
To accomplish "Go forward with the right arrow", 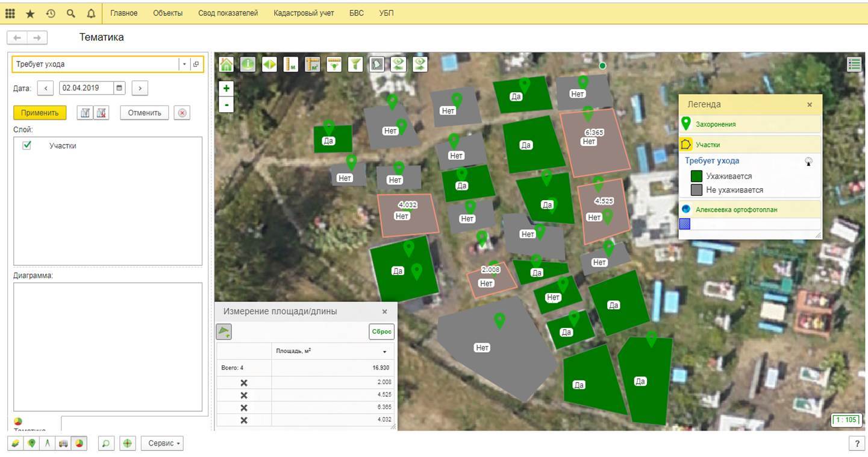I will [37, 37].
